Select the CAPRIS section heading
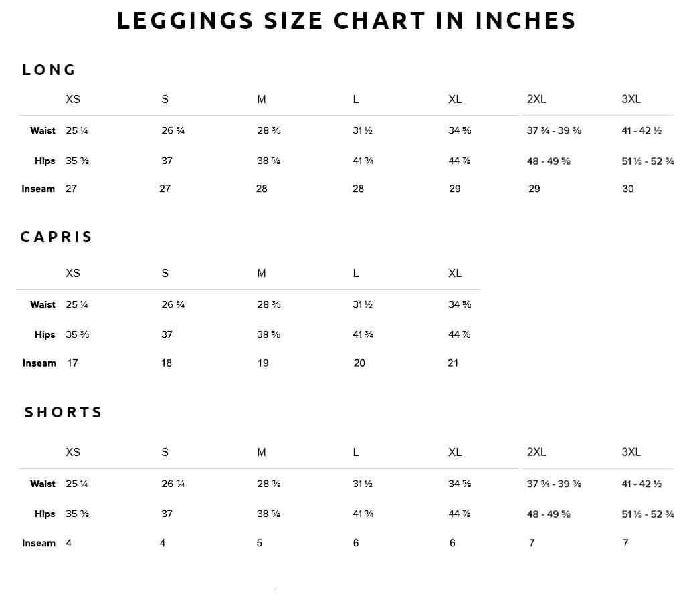The width and height of the screenshot is (693, 616). pyautogui.click(x=56, y=237)
